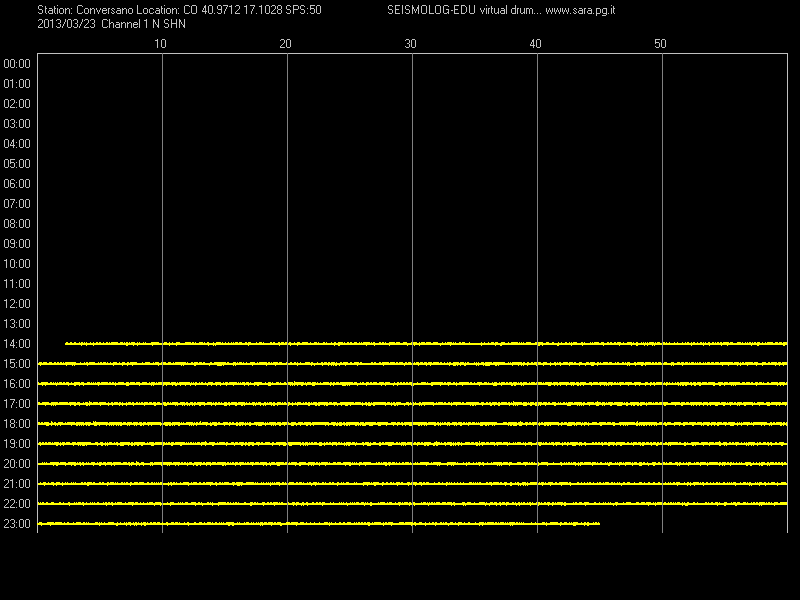Click the 40 minute axis label
This screenshot has height=600, width=800.
click(x=535, y=44)
